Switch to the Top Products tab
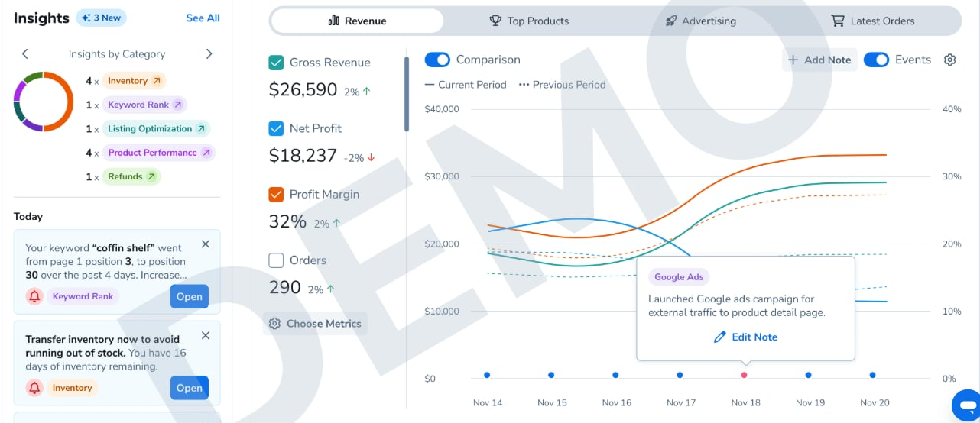The width and height of the screenshot is (980, 423). pos(529,21)
